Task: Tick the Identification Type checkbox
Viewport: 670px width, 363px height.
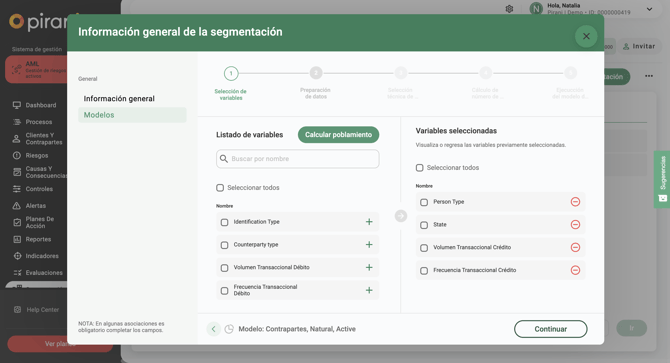Action: (x=224, y=222)
